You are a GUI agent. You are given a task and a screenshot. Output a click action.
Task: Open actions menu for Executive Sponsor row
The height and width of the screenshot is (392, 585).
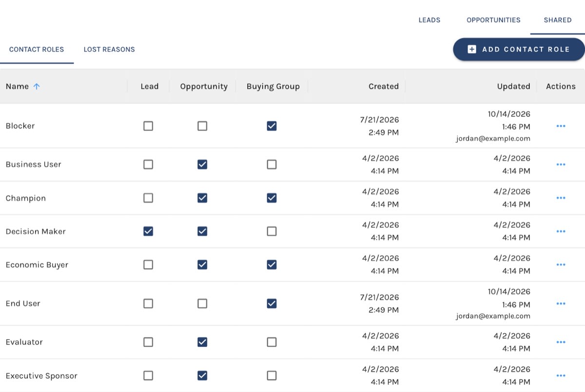click(561, 376)
